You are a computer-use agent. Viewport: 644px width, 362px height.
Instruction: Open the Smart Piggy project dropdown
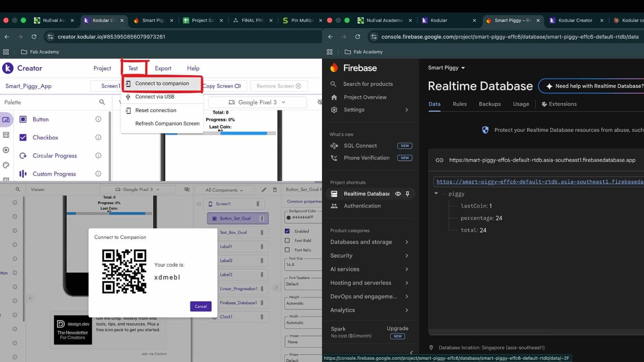(446, 68)
